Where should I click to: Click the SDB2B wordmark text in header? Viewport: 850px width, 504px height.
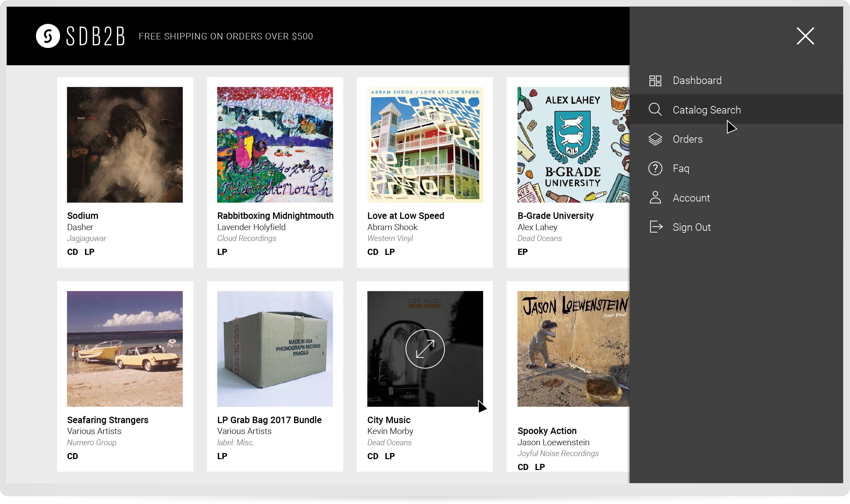[96, 36]
